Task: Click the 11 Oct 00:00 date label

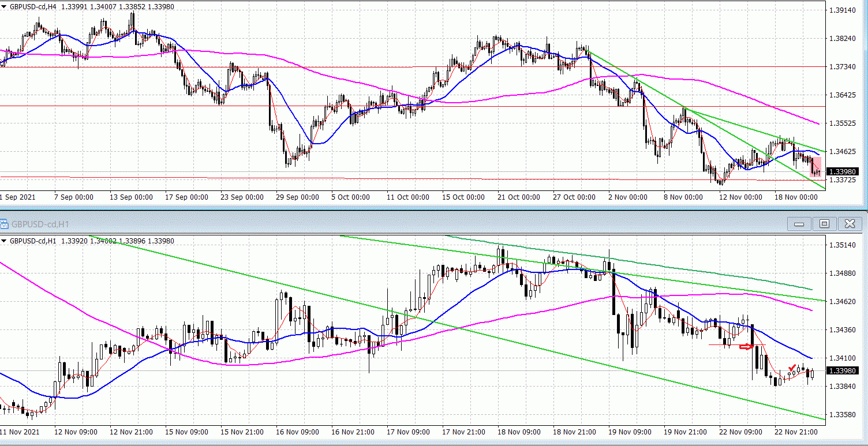Action: (x=408, y=197)
